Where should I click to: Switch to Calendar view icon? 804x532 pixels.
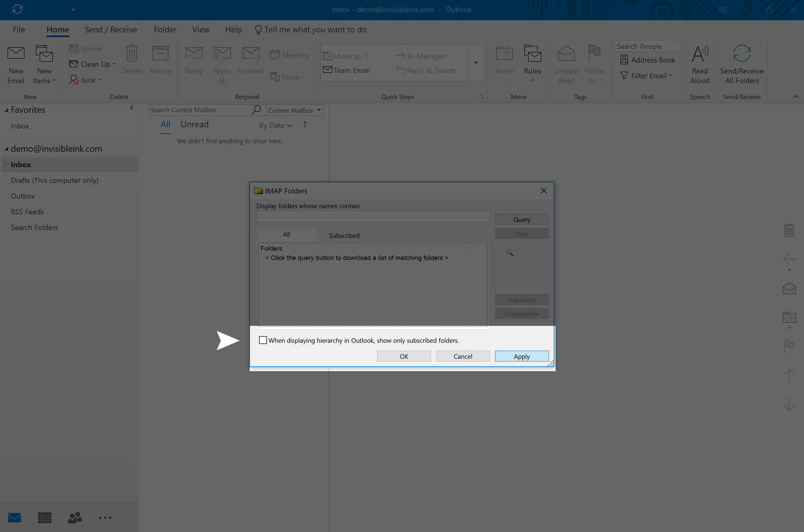point(45,518)
